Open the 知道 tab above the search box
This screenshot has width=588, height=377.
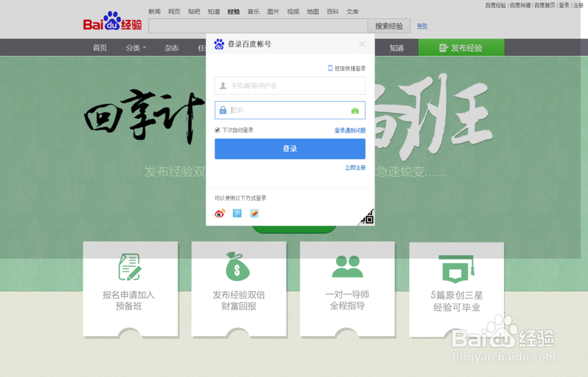[x=214, y=12]
